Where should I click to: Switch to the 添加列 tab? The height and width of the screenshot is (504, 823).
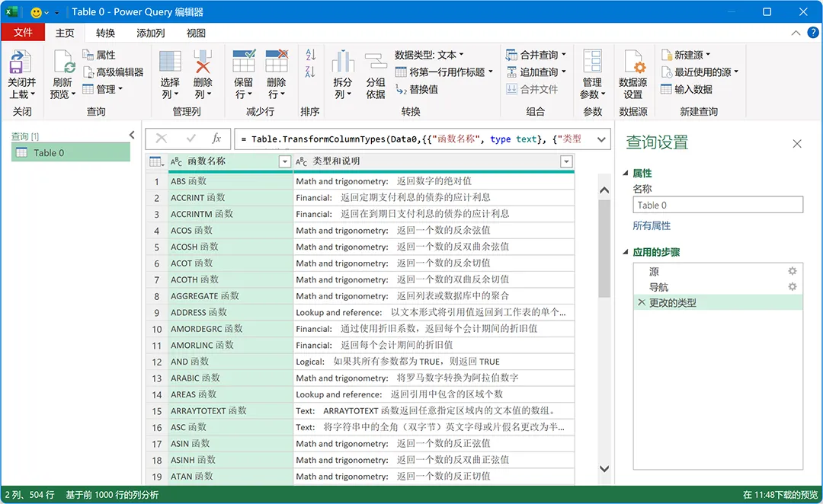151,33
